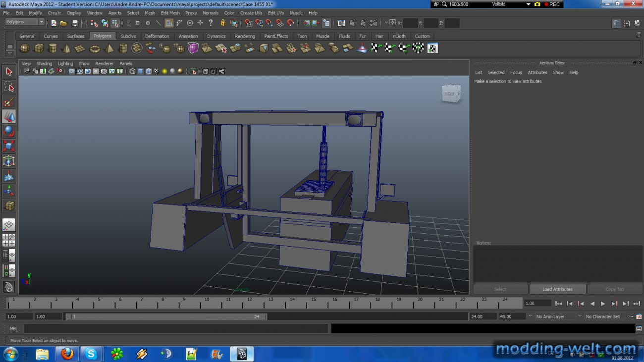Click the save scene icon

point(75,23)
